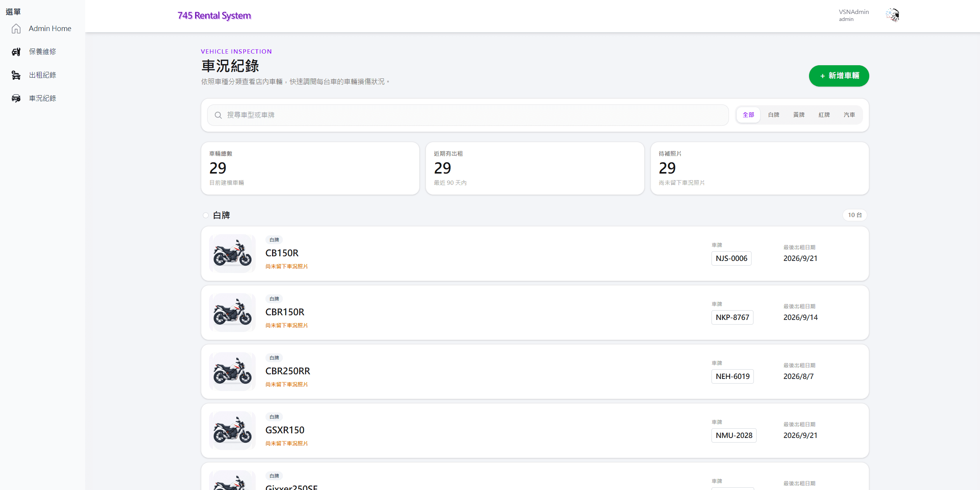
Task: Open the CBR250RR motorcycle thumbnail
Action: [x=232, y=372]
